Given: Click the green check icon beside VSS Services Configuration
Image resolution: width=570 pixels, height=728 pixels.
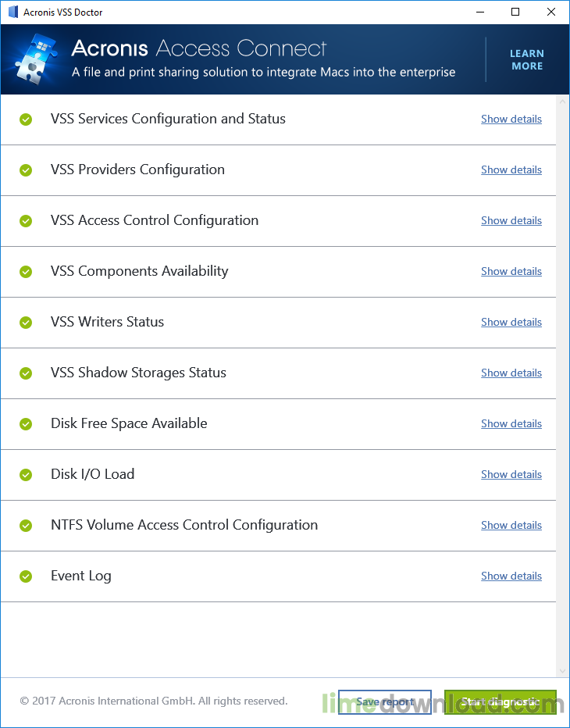Looking at the screenshot, I should 26,120.
